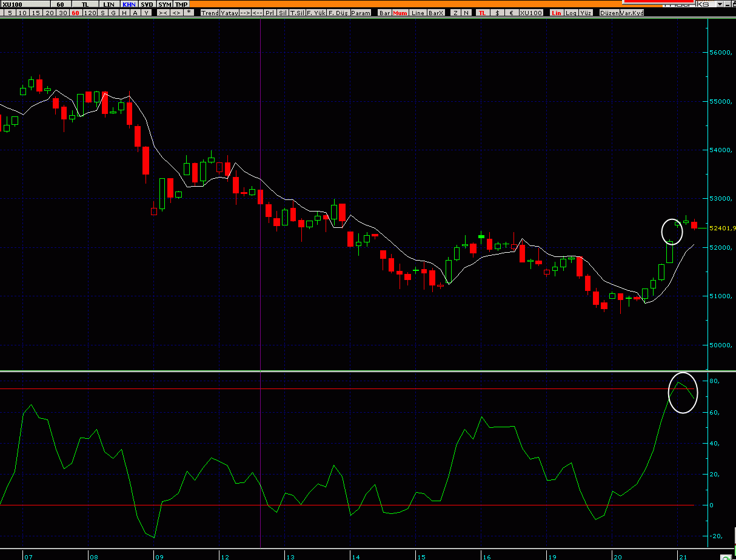Click the KHN header tab
736x560 pixels.
pos(129,4)
